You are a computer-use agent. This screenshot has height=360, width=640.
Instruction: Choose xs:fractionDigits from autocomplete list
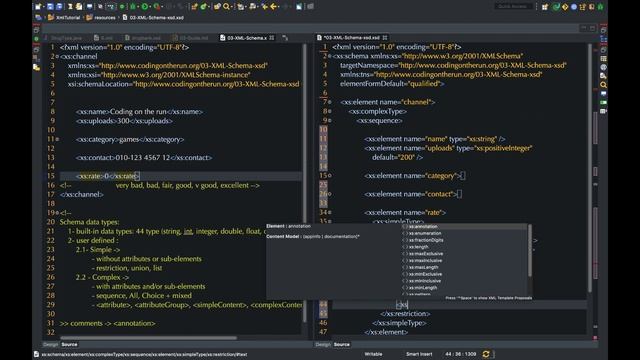tap(464, 240)
